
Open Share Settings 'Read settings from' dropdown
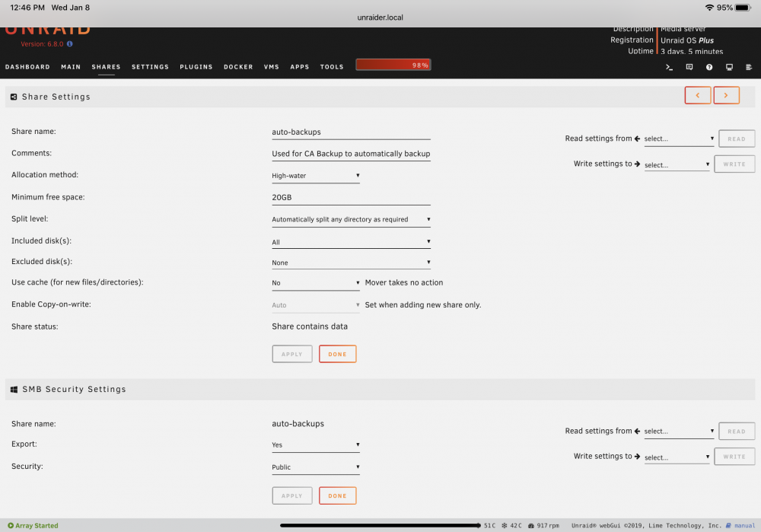679,139
